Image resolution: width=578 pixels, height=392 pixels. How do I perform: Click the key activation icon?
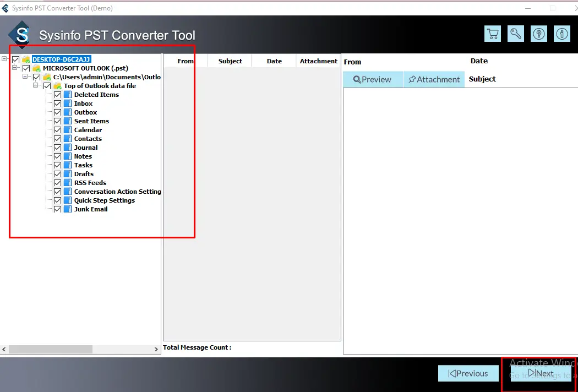pyautogui.click(x=516, y=34)
